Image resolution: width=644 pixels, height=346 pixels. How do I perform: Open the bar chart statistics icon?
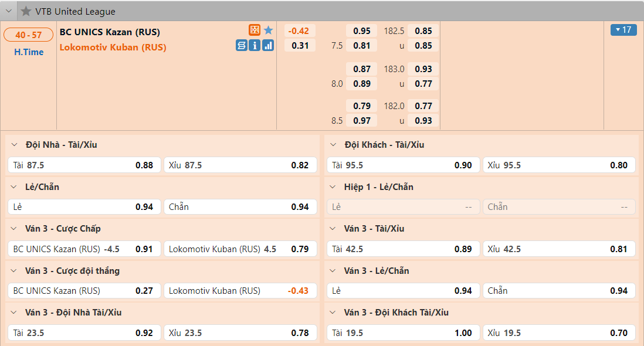(x=268, y=46)
